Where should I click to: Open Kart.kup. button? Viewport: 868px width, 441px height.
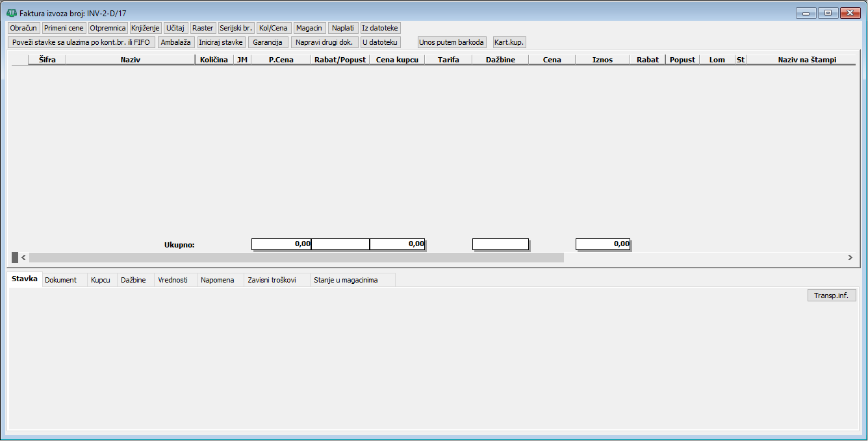coord(509,42)
